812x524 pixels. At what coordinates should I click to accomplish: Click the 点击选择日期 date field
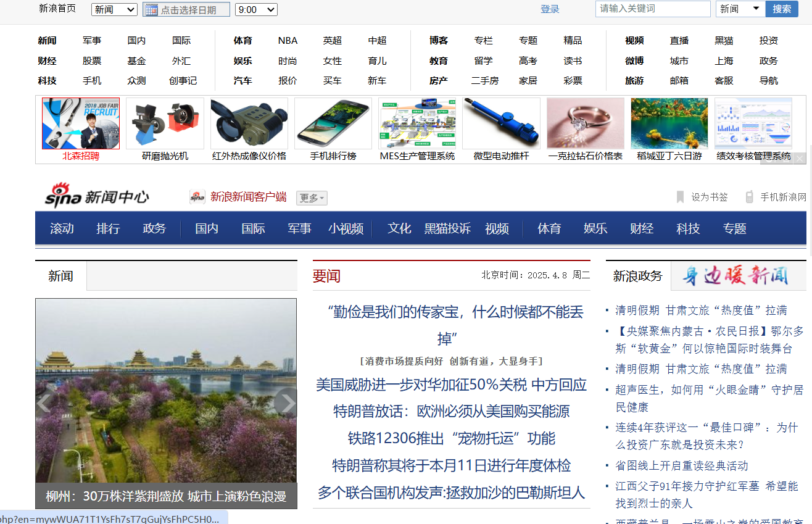[186, 9]
